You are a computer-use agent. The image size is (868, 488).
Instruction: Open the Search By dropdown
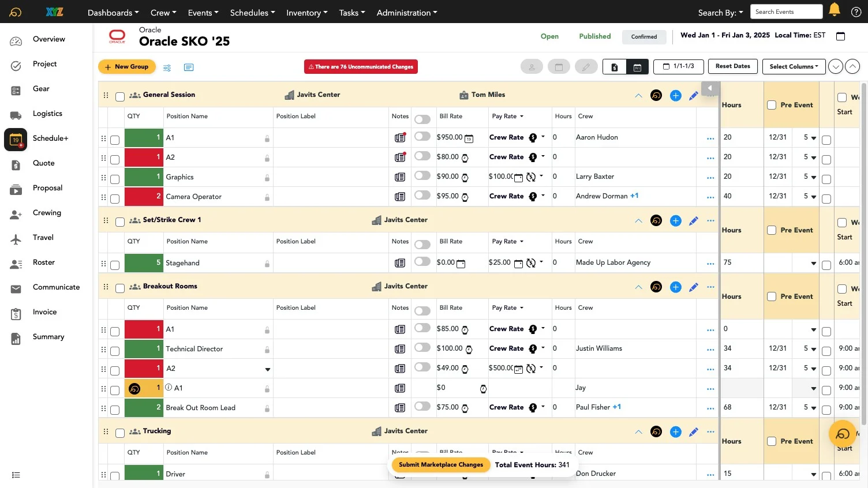720,13
